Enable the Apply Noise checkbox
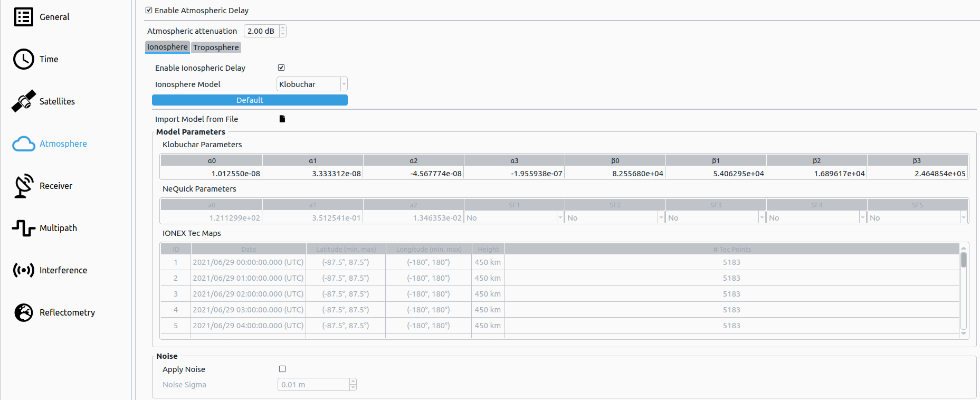 coord(282,369)
